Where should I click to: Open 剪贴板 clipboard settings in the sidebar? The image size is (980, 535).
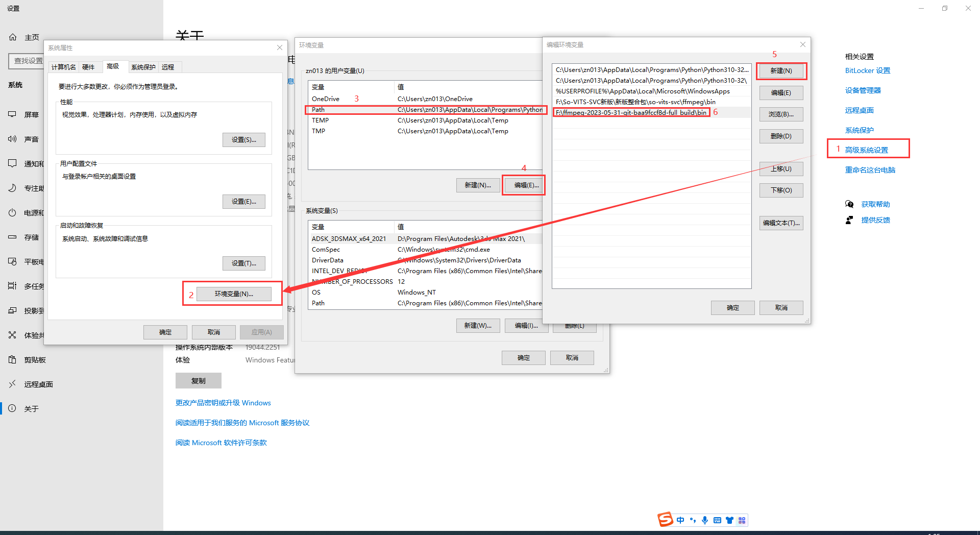click(x=33, y=359)
